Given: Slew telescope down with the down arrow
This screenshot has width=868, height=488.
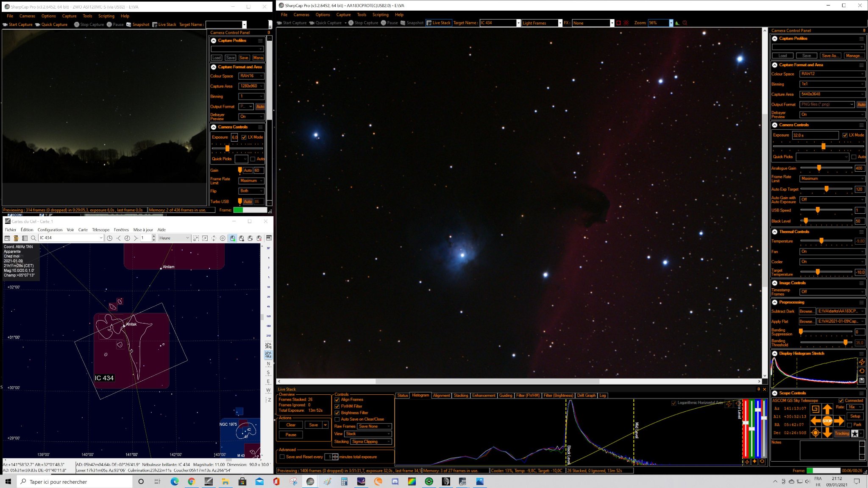Looking at the screenshot, I should tap(827, 433).
